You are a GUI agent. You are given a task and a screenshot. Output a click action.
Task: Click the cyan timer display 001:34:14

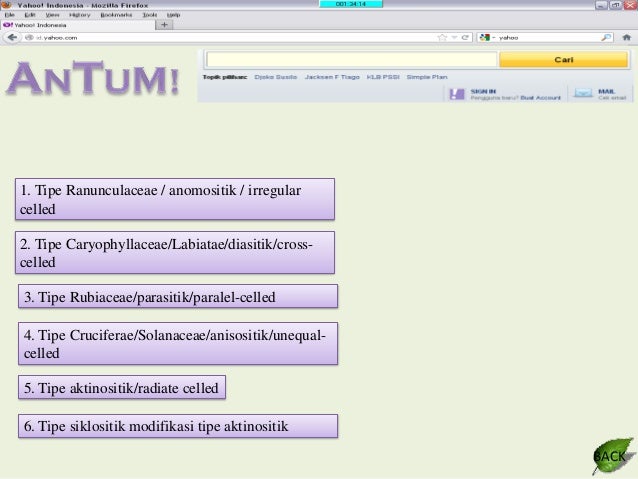[x=351, y=4]
